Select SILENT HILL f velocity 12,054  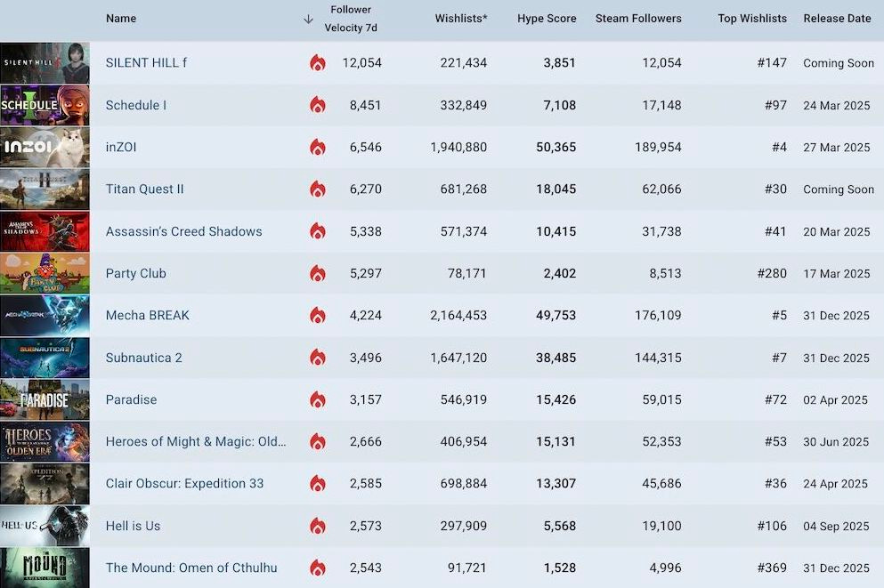pos(362,62)
